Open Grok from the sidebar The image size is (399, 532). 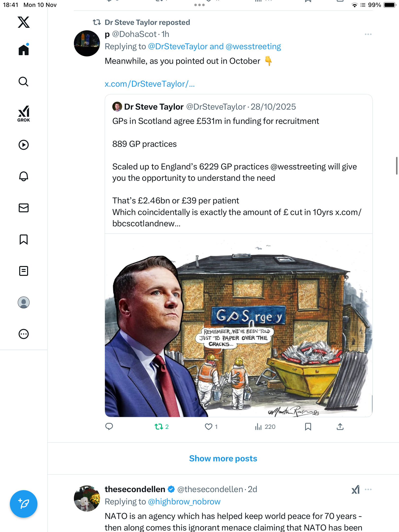24,114
